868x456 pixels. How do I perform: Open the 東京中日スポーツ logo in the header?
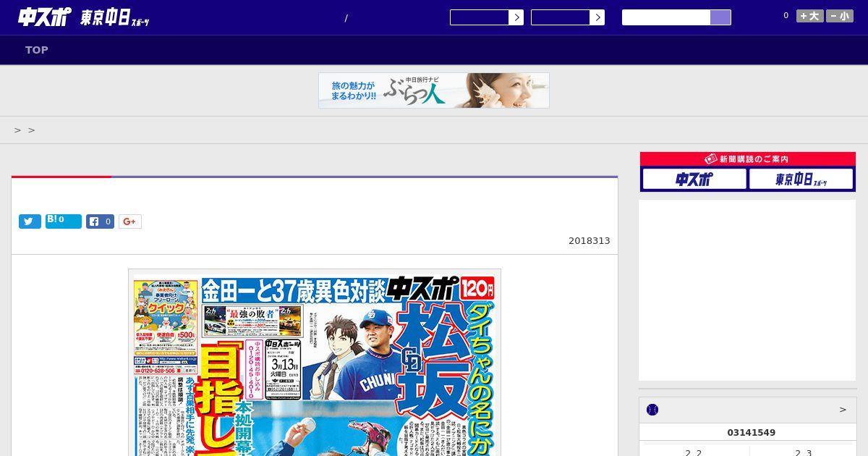[x=115, y=19]
